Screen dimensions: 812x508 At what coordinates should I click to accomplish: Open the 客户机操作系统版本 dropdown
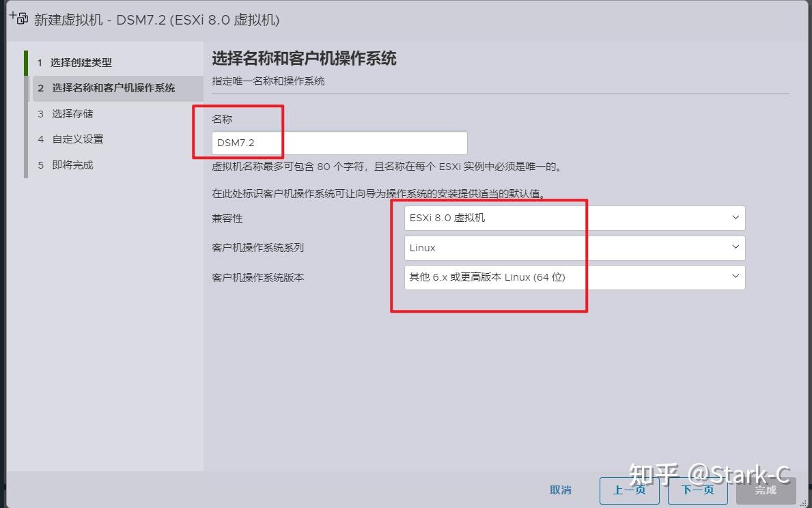tap(736, 277)
